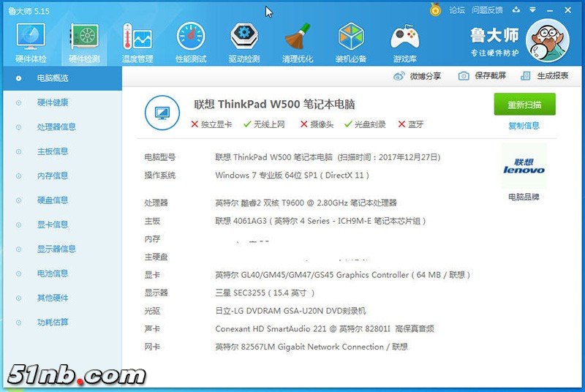Click 保存截屏 to save screenshot
The height and width of the screenshot is (392, 585).
[482, 76]
